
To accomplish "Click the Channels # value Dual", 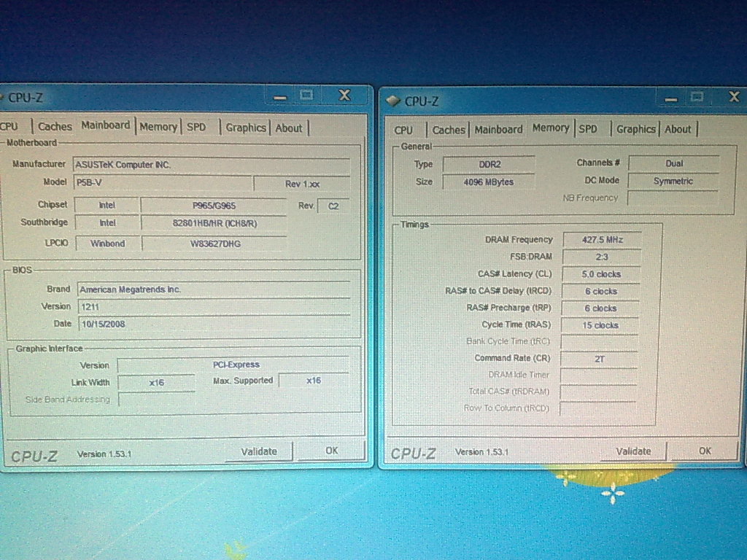I will (x=674, y=163).
